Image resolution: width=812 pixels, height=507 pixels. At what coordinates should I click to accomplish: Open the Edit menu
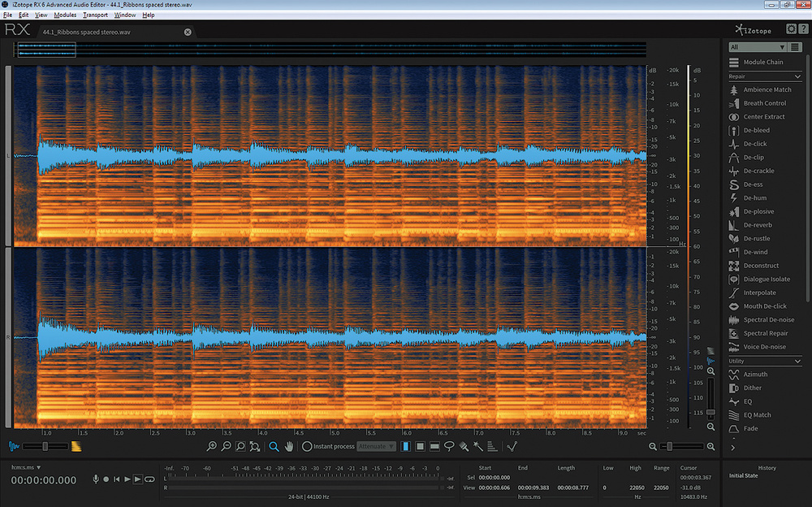pos(24,15)
